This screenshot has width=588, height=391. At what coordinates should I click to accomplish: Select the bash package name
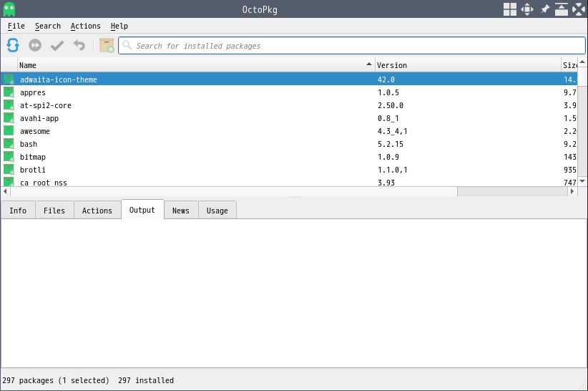pos(29,144)
